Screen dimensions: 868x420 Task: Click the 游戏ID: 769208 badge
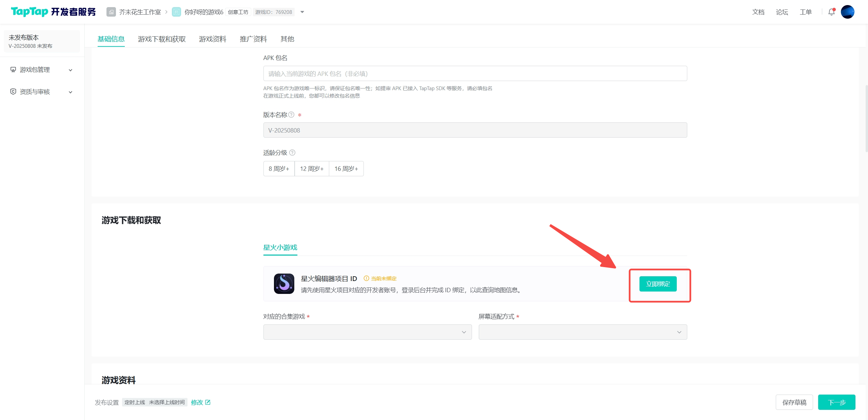tap(274, 12)
